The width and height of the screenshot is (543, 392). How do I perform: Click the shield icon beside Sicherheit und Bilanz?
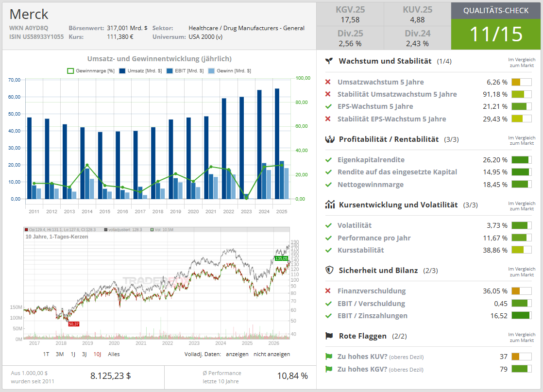(329, 270)
